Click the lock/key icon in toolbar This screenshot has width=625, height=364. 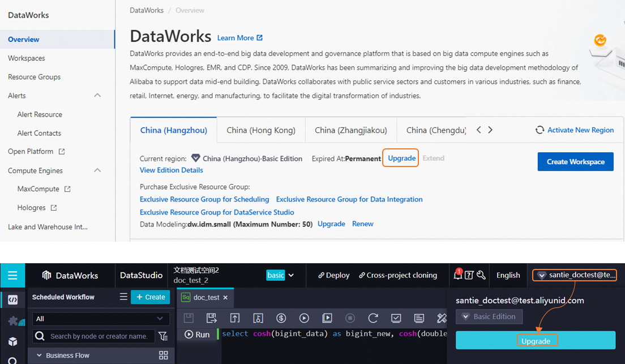tap(258, 318)
